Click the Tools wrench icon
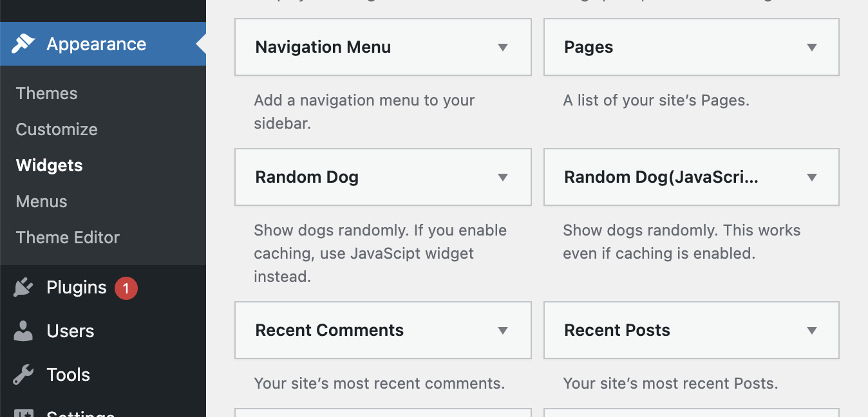Image resolution: width=868 pixels, height=417 pixels. [x=23, y=375]
